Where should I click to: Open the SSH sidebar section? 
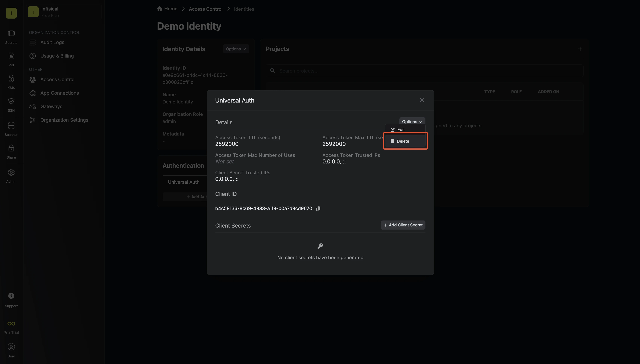click(x=11, y=105)
